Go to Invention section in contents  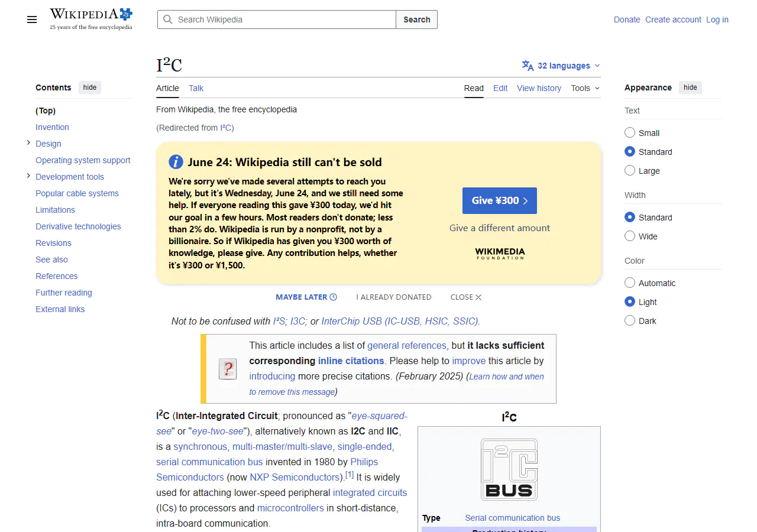click(52, 127)
